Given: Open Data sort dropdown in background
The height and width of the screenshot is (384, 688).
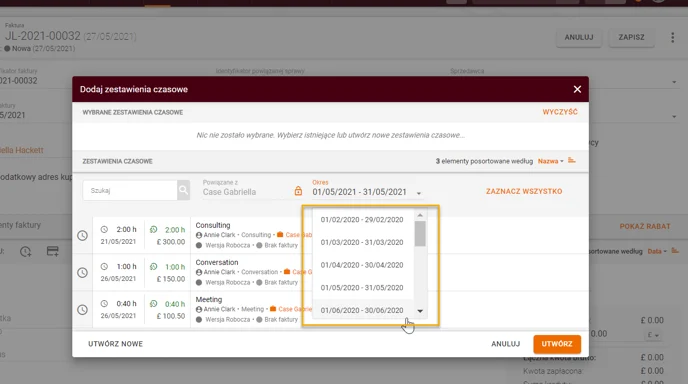Looking at the screenshot, I should pyautogui.click(x=657, y=251).
